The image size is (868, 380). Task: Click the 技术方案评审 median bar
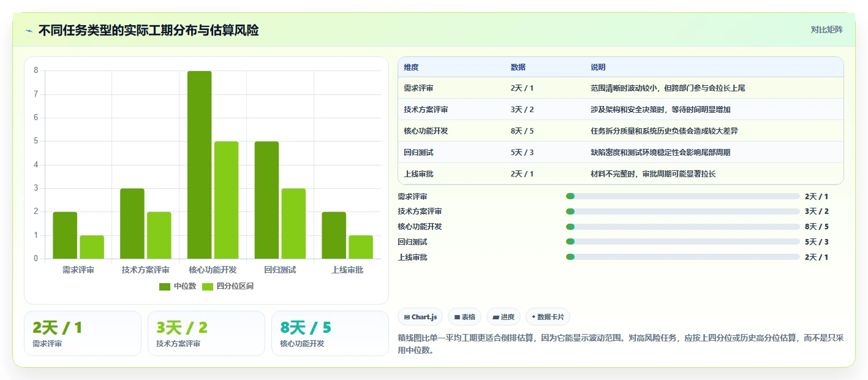tap(132, 223)
